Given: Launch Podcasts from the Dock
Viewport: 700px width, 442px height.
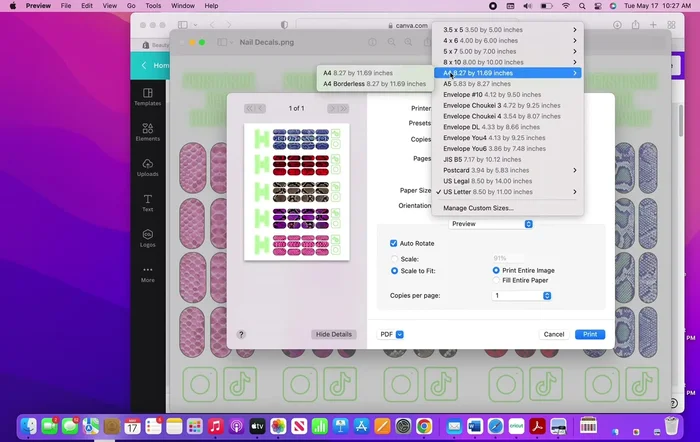Looking at the screenshot, I should click(x=237, y=426).
